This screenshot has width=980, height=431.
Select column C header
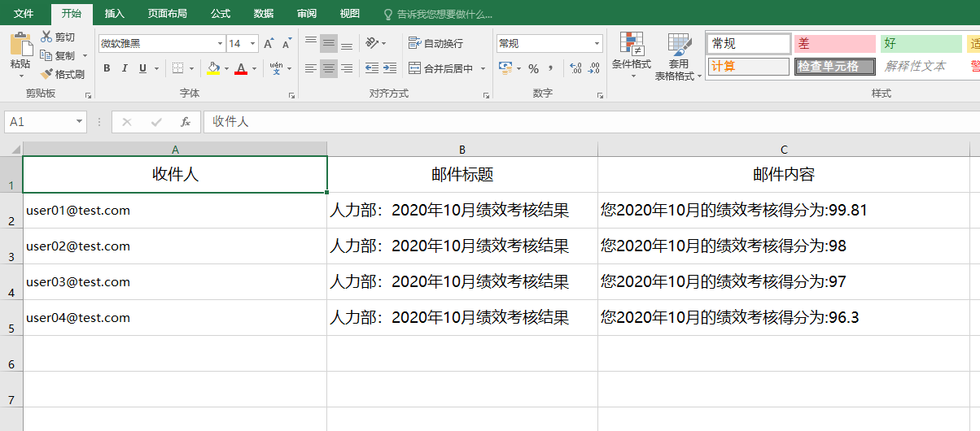click(x=784, y=150)
